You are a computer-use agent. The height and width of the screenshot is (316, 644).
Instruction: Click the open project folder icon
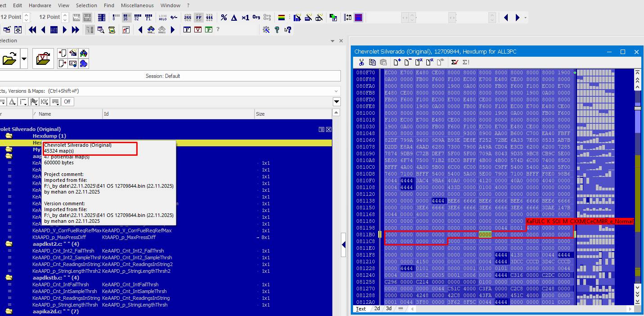(x=9, y=59)
